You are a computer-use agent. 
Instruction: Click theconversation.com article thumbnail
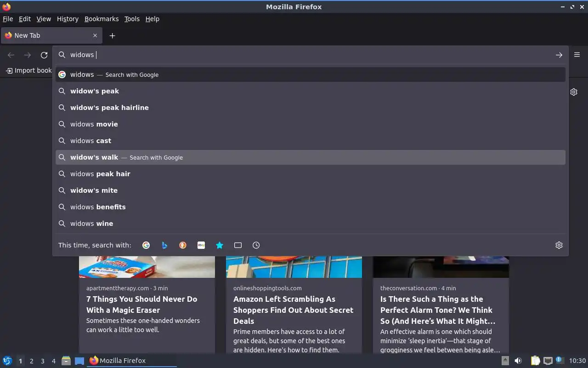tap(441, 267)
